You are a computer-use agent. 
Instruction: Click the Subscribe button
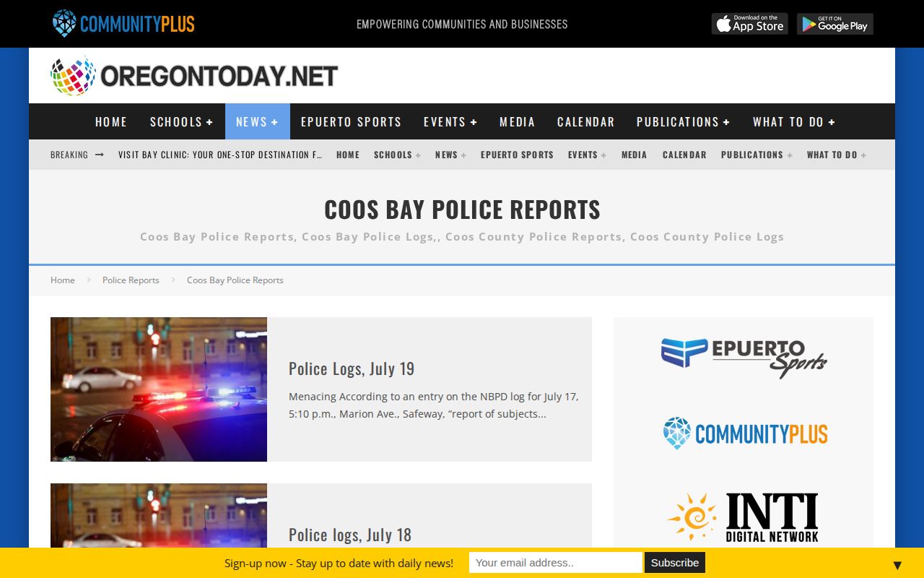675,563
